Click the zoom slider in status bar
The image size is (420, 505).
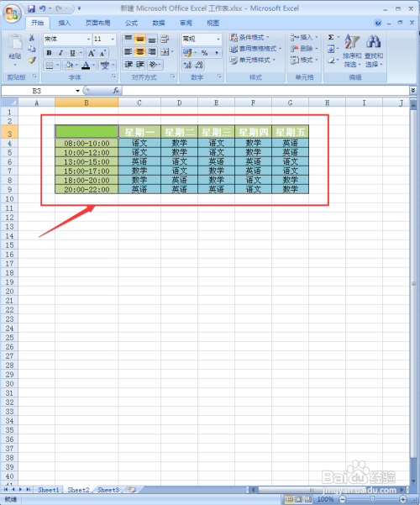pyautogui.click(x=373, y=499)
